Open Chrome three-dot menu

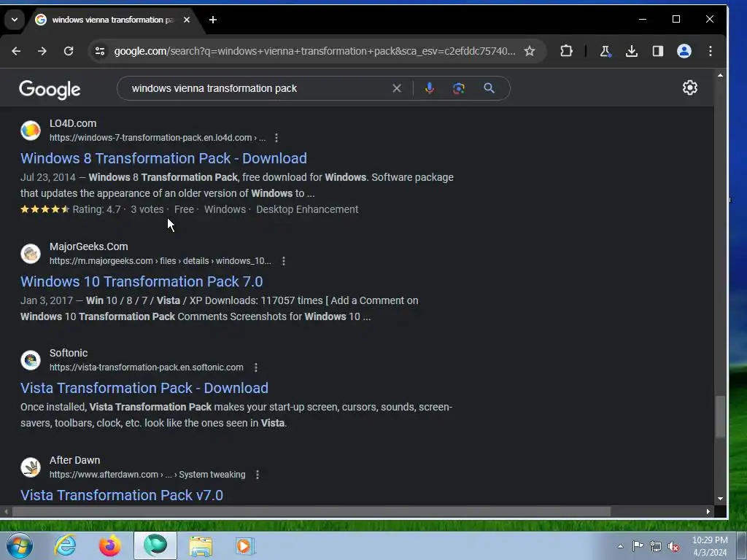tap(711, 51)
